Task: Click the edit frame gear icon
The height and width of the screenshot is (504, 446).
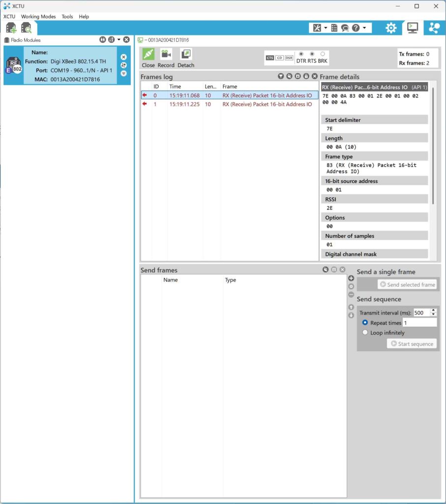Action: tap(351, 286)
